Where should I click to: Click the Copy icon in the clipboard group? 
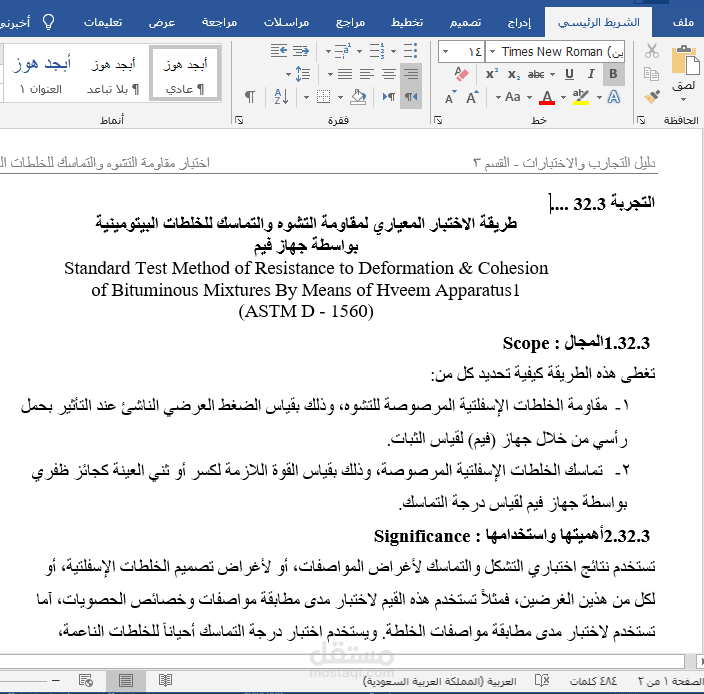[x=651, y=74]
